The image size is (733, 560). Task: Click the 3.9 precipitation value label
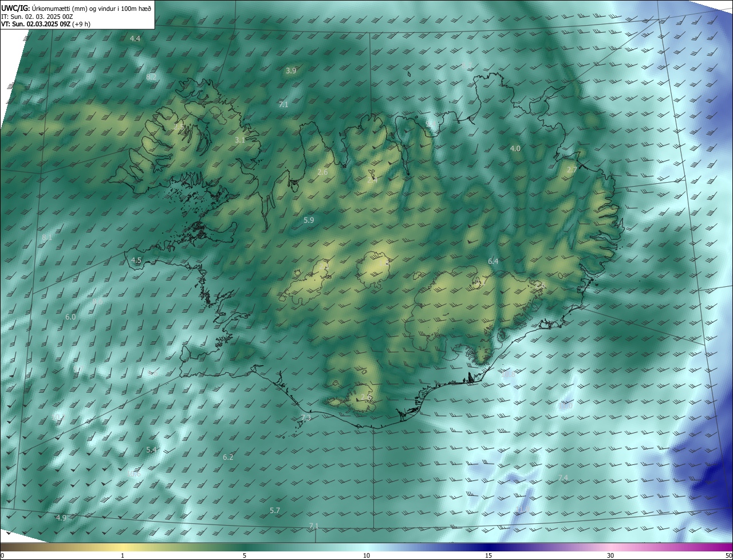point(291,71)
